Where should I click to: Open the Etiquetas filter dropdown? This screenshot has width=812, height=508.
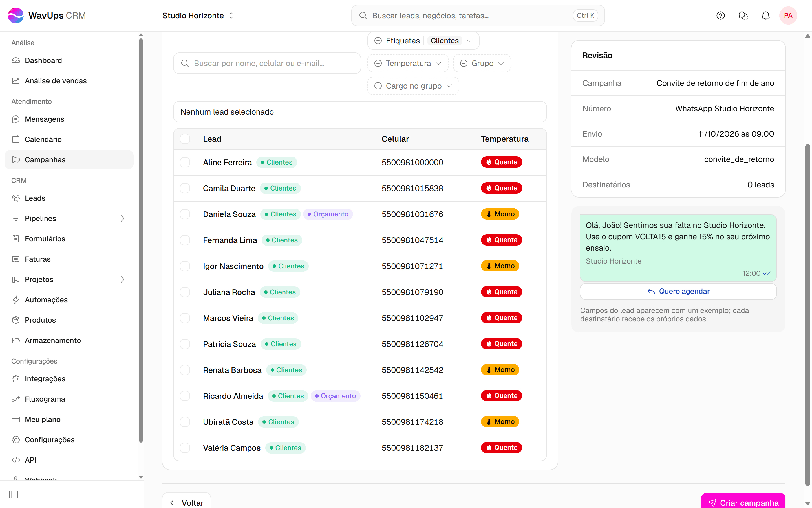423,41
